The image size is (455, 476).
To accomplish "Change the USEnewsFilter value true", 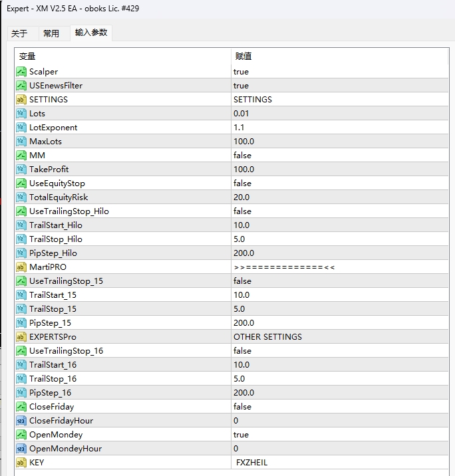I will pos(339,86).
